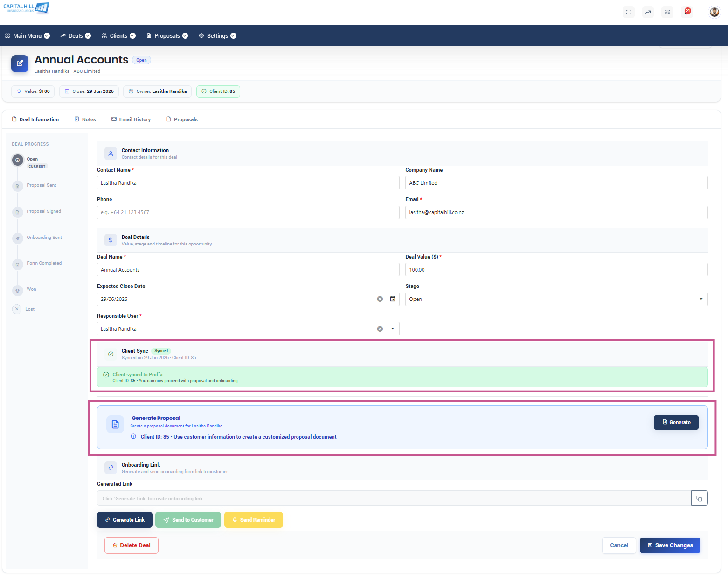Open notifications bell with 21 badge

point(687,12)
